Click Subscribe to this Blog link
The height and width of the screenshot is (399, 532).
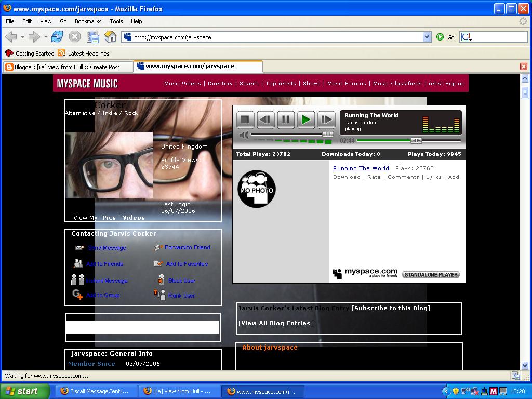(391, 308)
